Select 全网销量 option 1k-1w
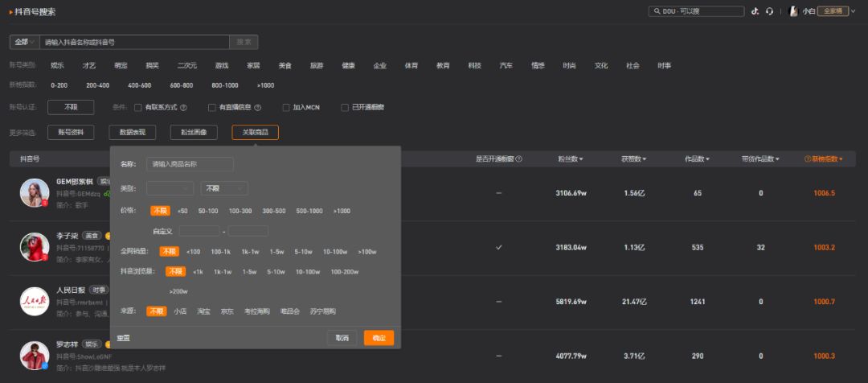Screen dimensions: 868x383 (x=250, y=252)
